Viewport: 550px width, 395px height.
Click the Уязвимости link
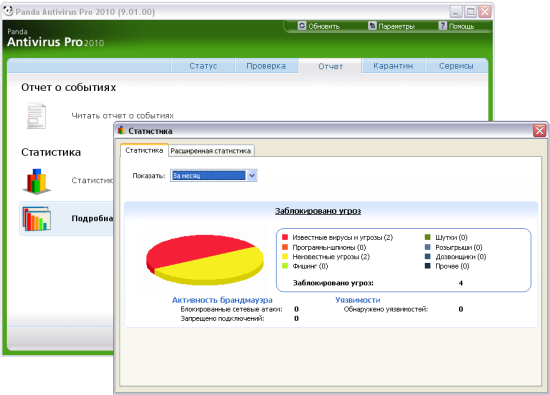357,300
